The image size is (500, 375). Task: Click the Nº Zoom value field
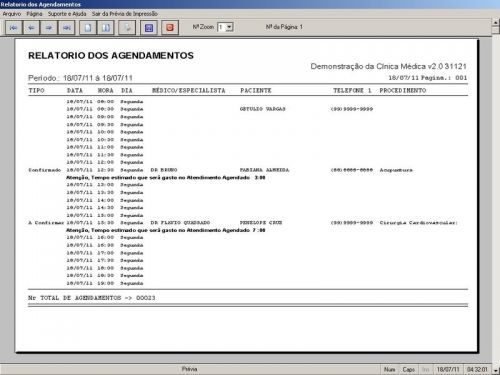222,27
